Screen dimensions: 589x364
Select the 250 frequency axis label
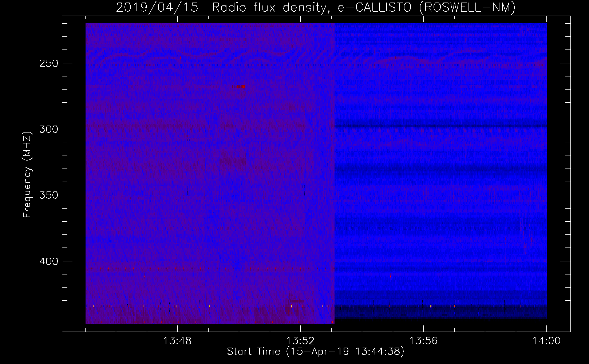coord(48,63)
